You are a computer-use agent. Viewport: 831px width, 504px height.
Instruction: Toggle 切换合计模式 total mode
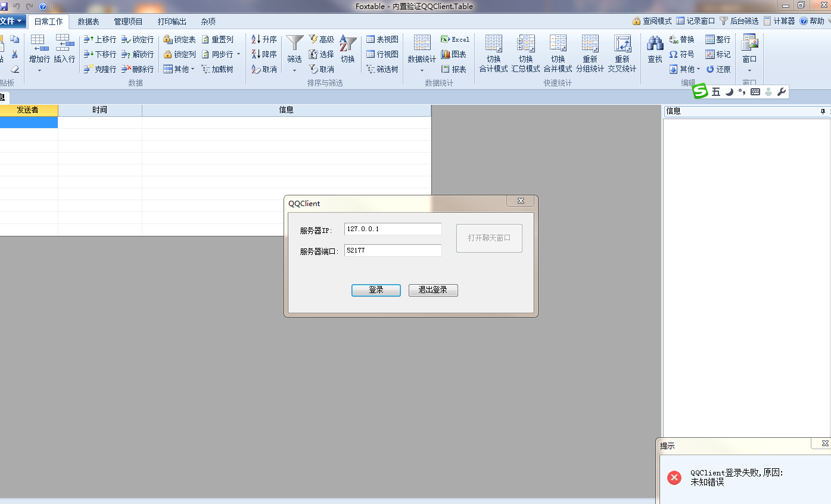tap(493, 54)
